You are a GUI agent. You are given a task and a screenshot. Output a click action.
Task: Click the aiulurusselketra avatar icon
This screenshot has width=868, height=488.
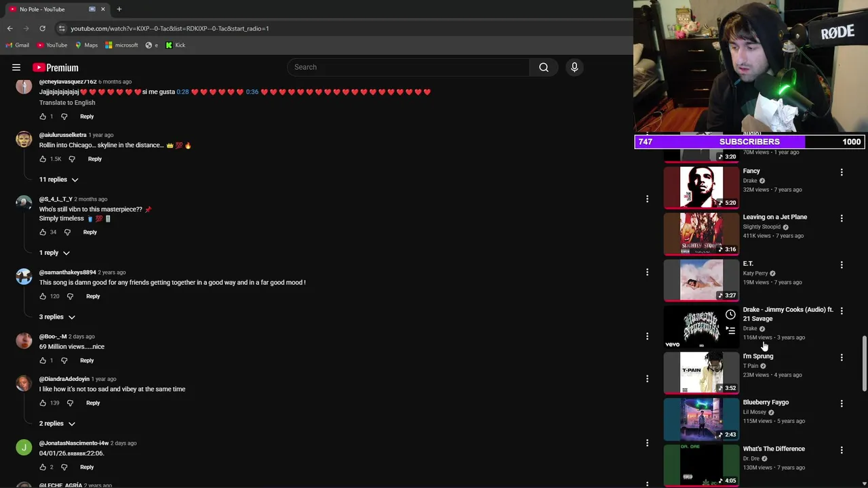(x=24, y=140)
